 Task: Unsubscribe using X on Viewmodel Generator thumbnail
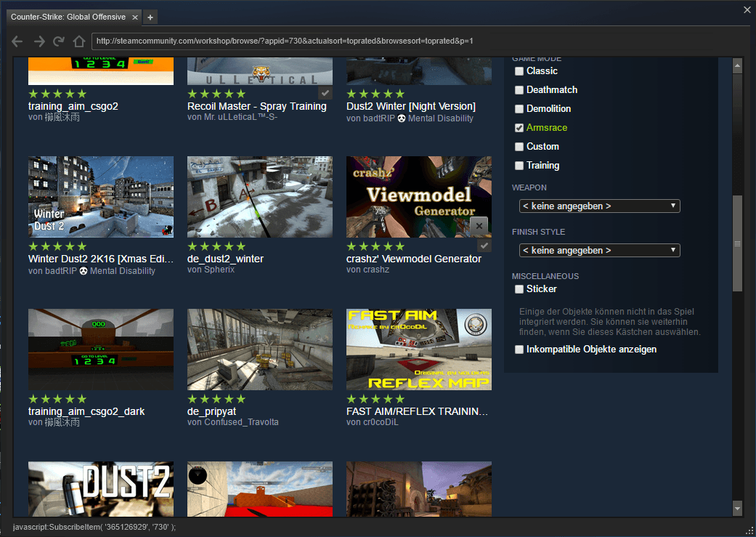pos(479,225)
